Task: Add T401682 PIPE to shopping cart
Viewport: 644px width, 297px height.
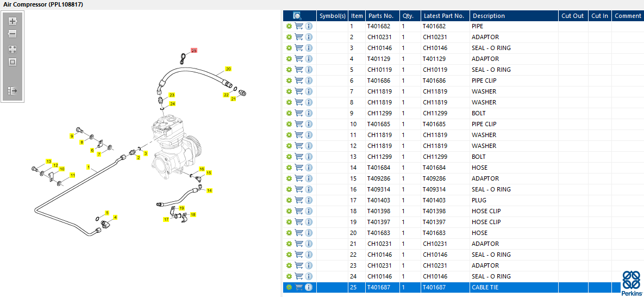Action: pyautogui.click(x=299, y=26)
